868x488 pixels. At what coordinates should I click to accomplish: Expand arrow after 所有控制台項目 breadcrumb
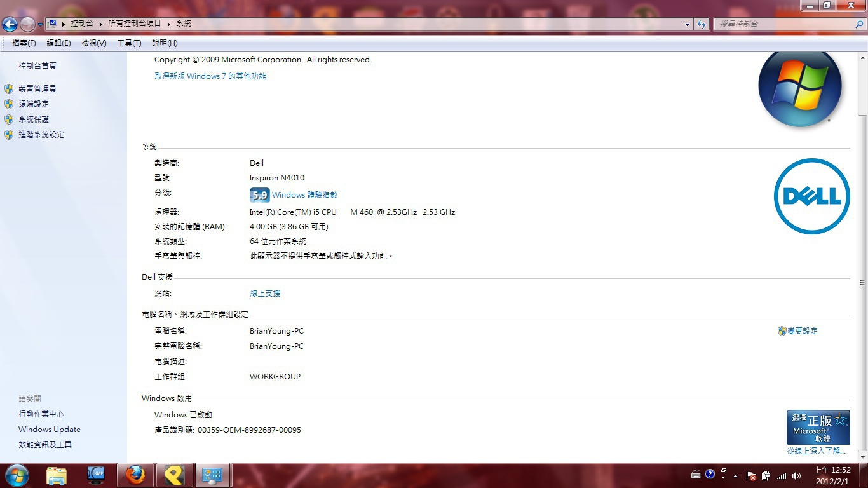[169, 24]
